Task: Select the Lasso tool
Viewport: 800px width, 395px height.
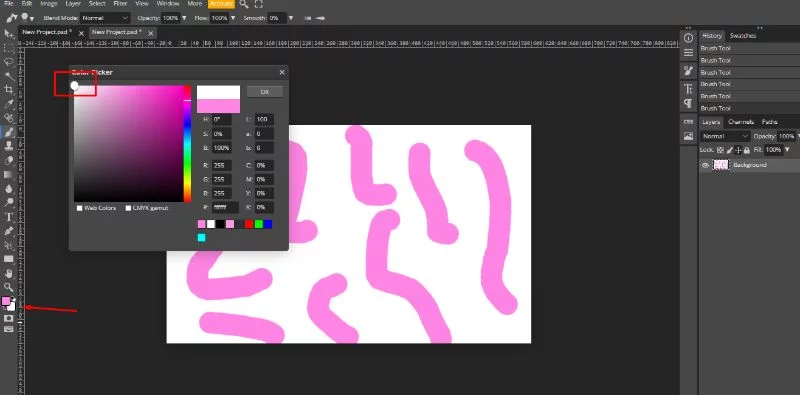Action: tap(9, 62)
